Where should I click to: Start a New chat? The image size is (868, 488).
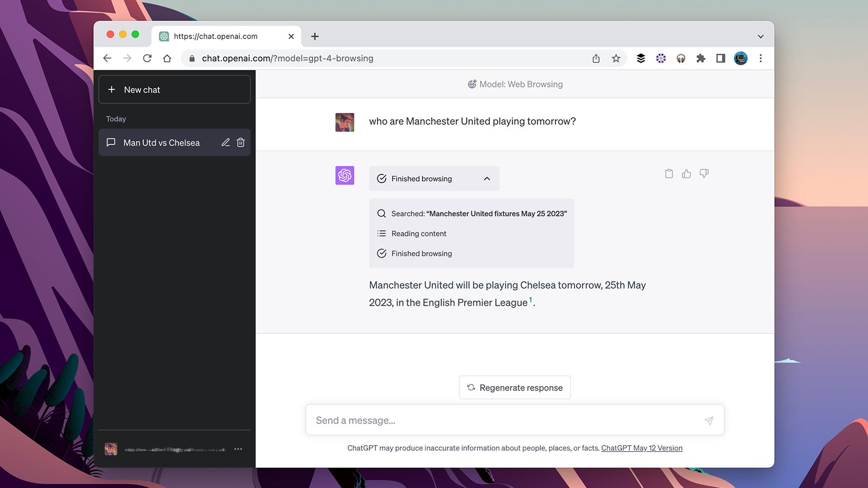tap(174, 89)
